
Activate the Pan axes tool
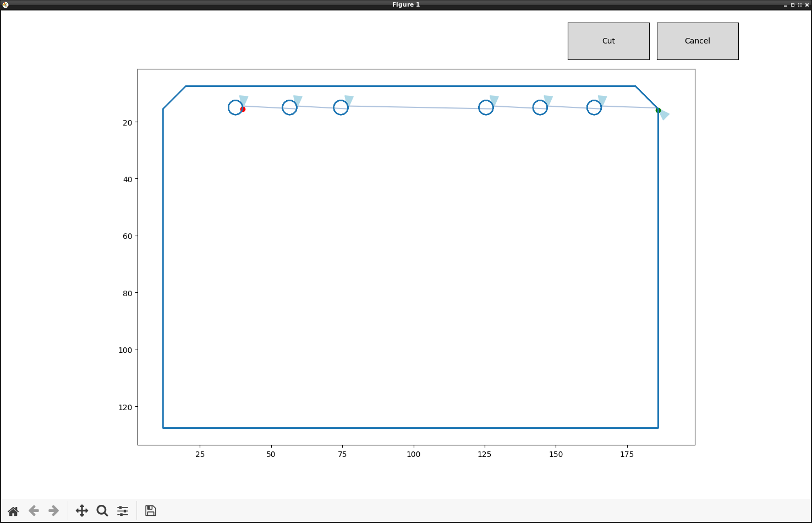click(x=82, y=511)
